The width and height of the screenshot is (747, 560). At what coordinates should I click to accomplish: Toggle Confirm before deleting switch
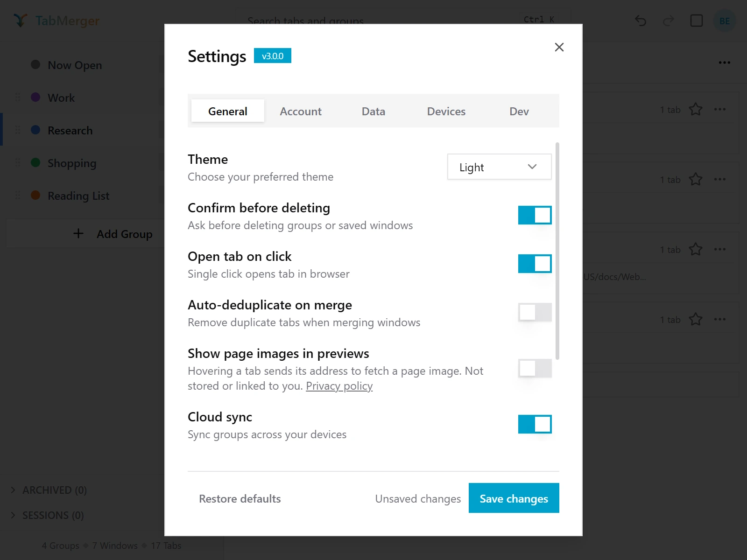(535, 215)
